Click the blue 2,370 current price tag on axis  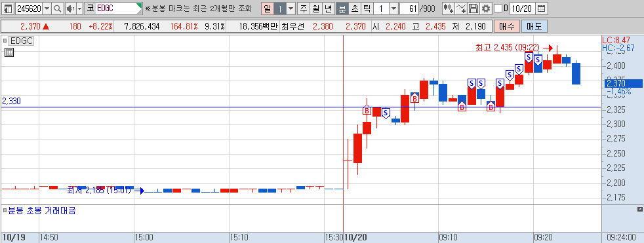pos(623,83)
